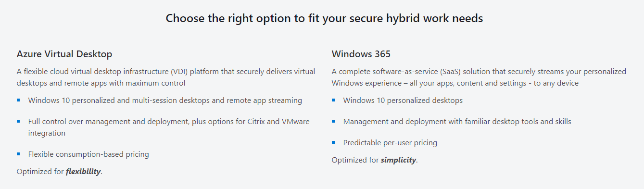The image size is (644, 189).
Task: Click the SaaS solution description paragraph
Action: tap(479, 77)
